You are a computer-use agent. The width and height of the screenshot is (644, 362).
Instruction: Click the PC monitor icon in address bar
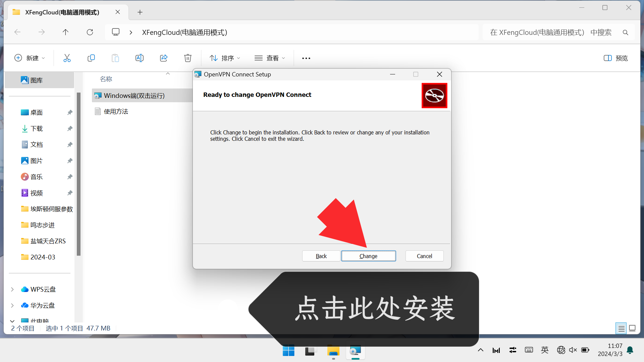click(x=116, y=32)
